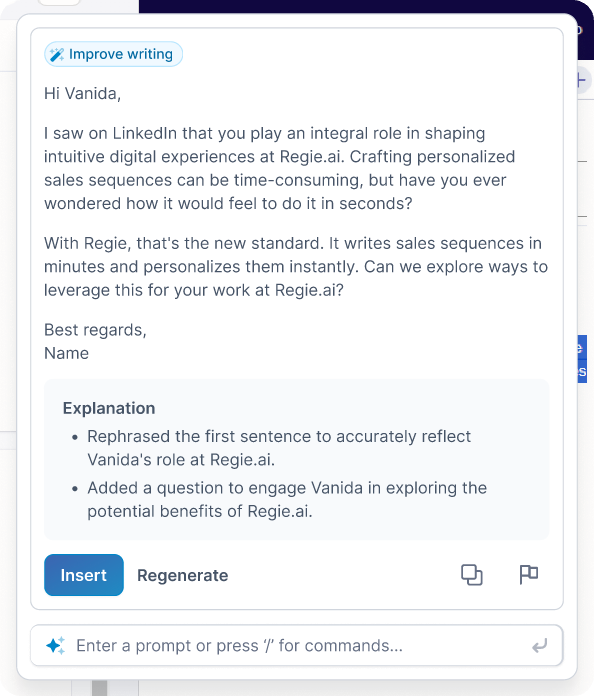Click the blue highlighted block at the right edge
Image resolution: width=594 pixels, height=696 pixels.
[582, 359]
